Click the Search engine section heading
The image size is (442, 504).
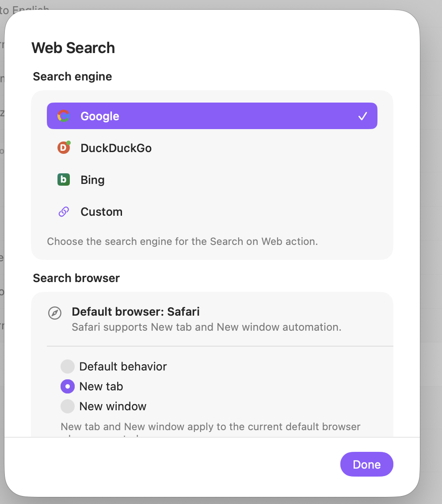pyautogui.click(x=72, y=76)
